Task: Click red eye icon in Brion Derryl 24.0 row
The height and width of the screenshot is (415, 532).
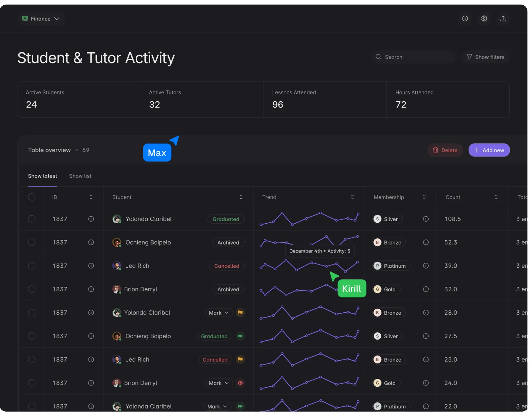Action: pos(240,383)
